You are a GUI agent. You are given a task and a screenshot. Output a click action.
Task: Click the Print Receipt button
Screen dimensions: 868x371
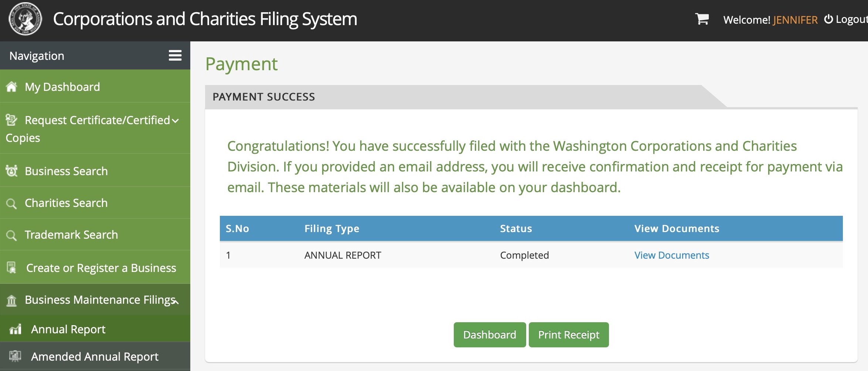point(569,334)
